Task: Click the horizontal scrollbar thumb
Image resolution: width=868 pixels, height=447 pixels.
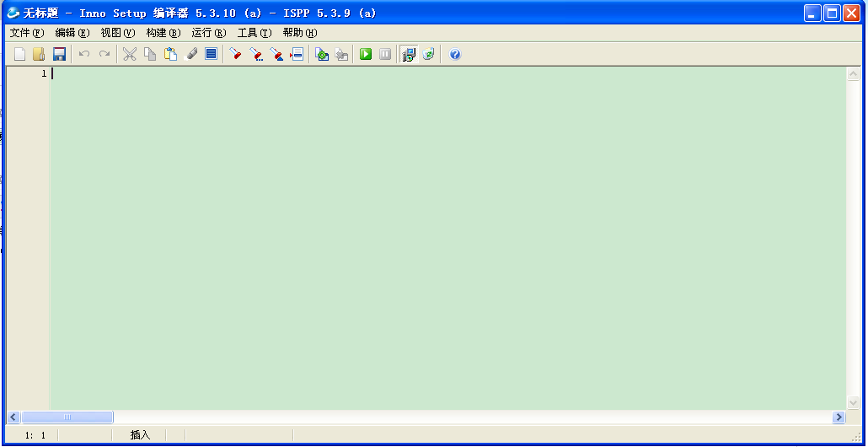Action: click(x=67, y=417)
